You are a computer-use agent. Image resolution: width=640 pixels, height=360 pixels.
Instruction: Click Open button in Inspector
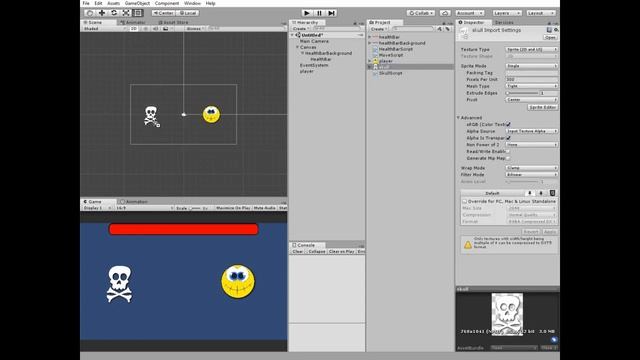pyautogui.click(x=550, y=37)
